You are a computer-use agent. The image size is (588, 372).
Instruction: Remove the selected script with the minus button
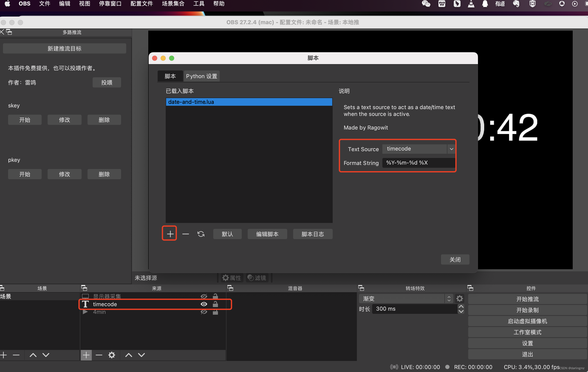(186, 234)
